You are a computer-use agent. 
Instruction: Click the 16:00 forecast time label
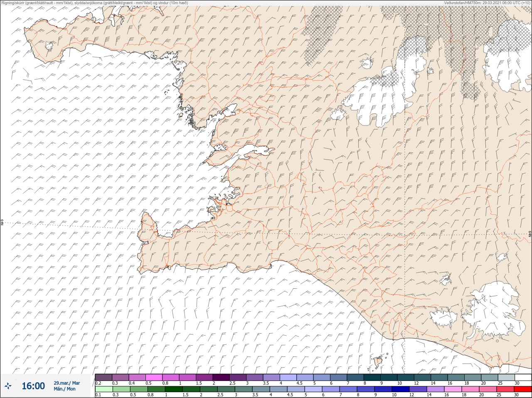click(x=33, y=386)
